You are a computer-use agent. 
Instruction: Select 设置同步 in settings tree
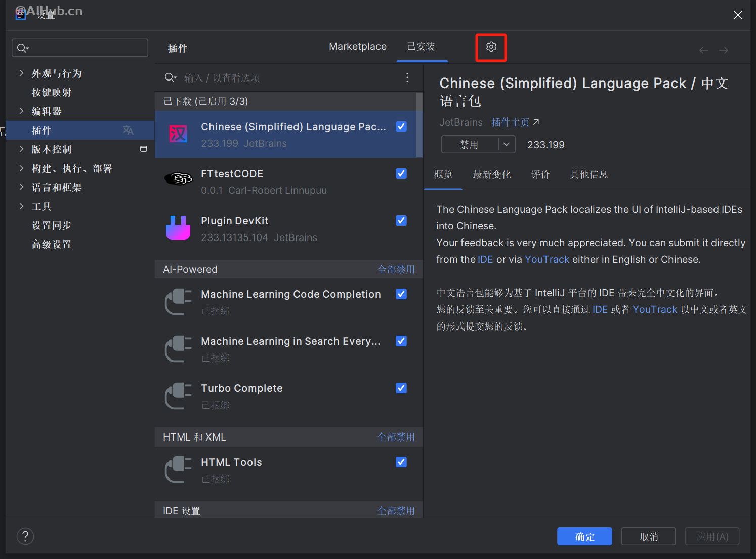[x=52, y=225]
